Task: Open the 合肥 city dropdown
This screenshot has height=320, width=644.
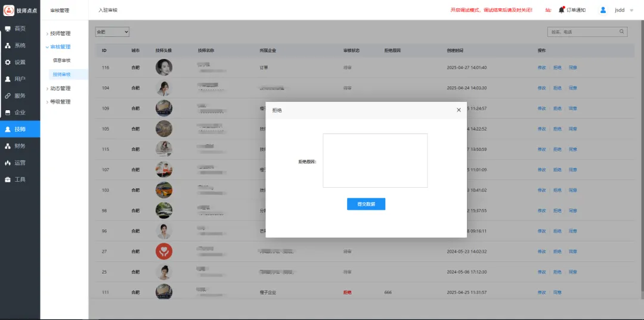Action: point(112,32)
